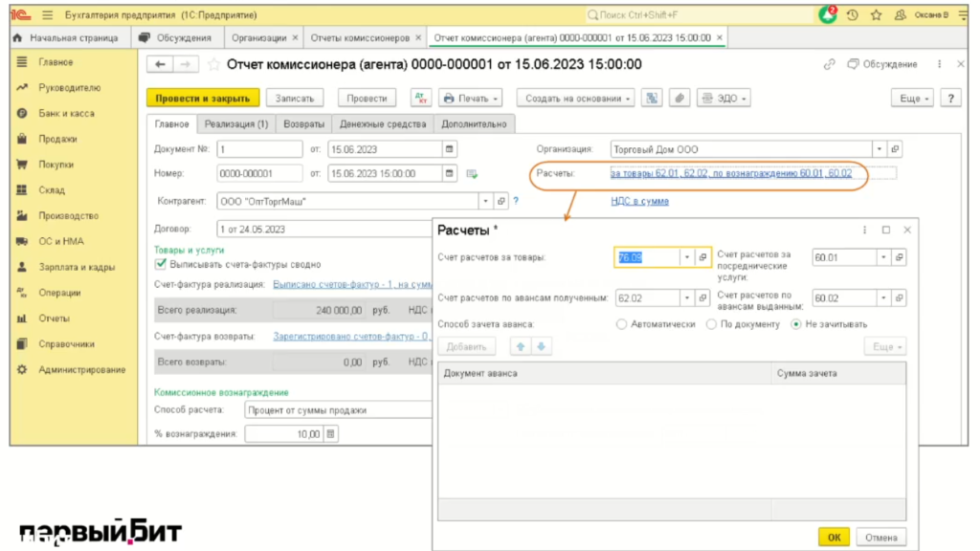The image size is (980, 551).
Task: Click the calendar icon beside date 15.06.2023
Action: tap(450, 149)
